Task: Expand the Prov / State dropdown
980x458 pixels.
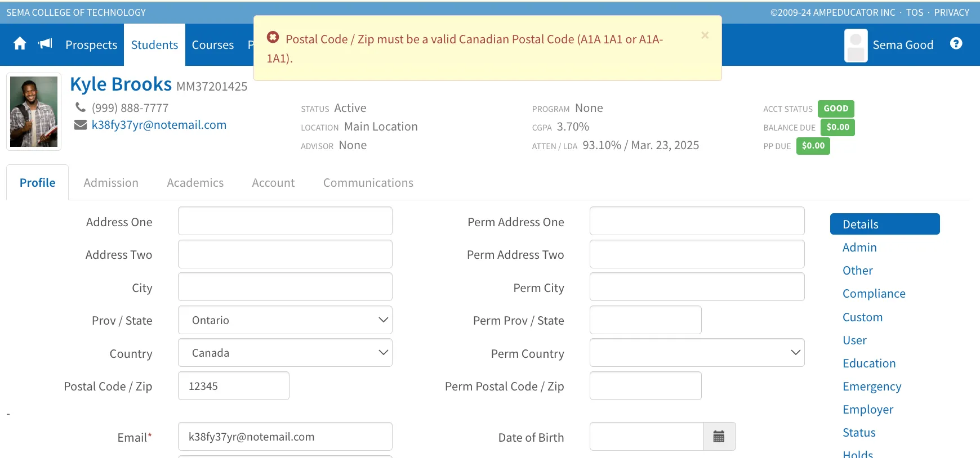Action: click(285, 320)
